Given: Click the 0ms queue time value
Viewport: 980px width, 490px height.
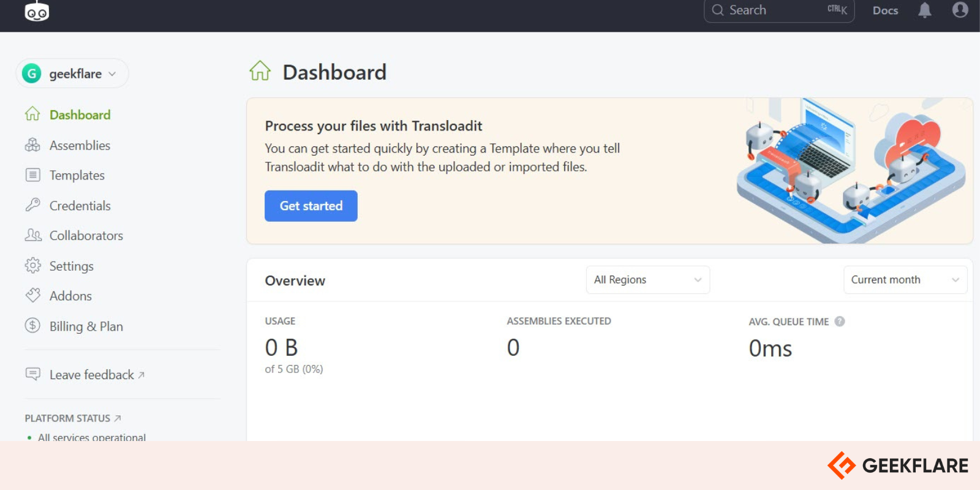Looking at the screenshot, I should 771,349.
